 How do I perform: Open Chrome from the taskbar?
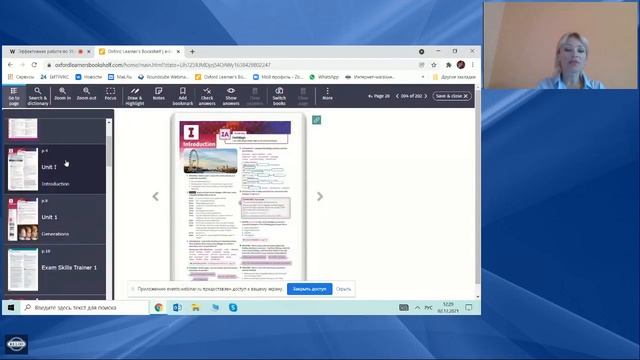click(159, 307)
